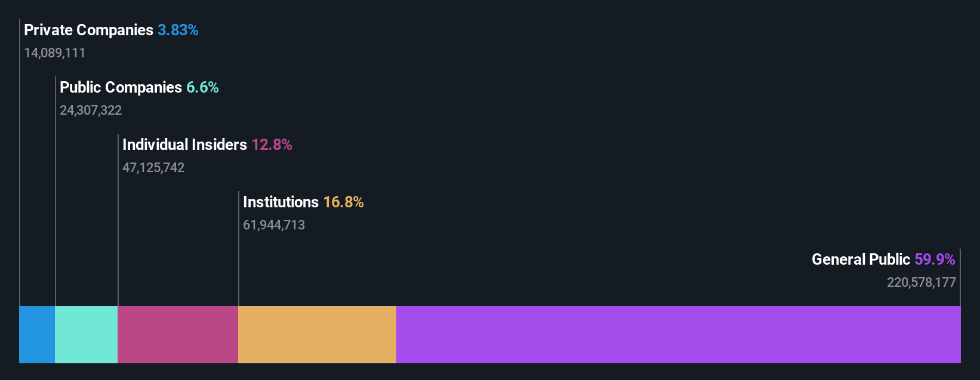
Task: Select the pink Individual Insiders bar segment
Action: point(178,335)
